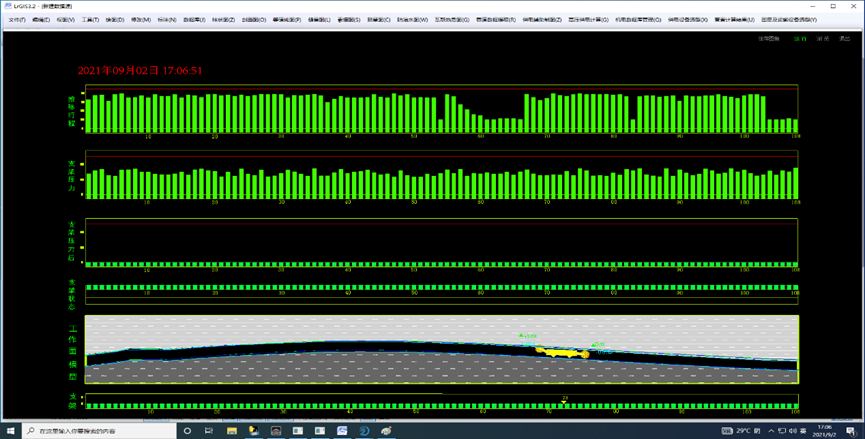
Task: Open the 工具(T) menu
Action: (x=90, y=20)
